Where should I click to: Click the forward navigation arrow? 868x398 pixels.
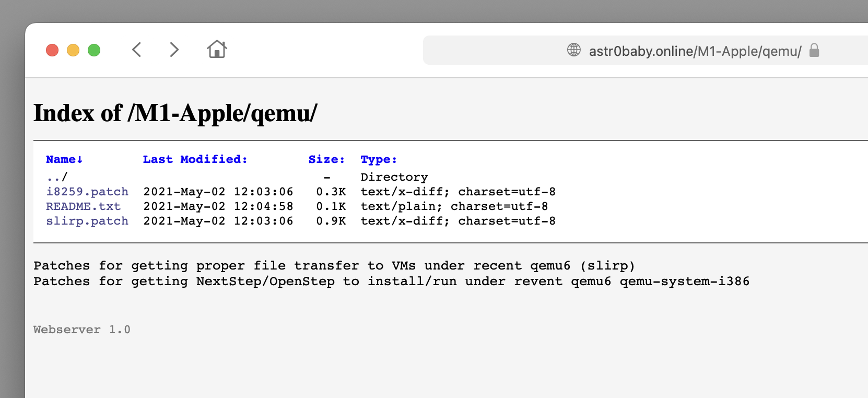(x=174, y=50)
